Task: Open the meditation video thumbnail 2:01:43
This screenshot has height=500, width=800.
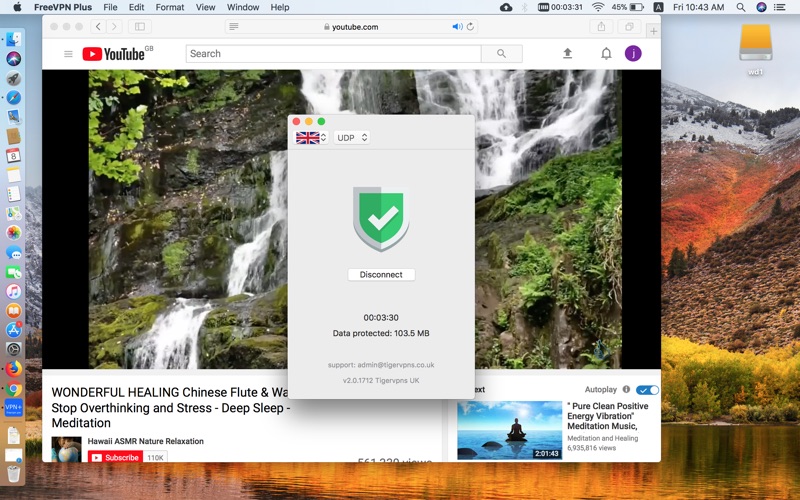Action: (x=509, y=430)
